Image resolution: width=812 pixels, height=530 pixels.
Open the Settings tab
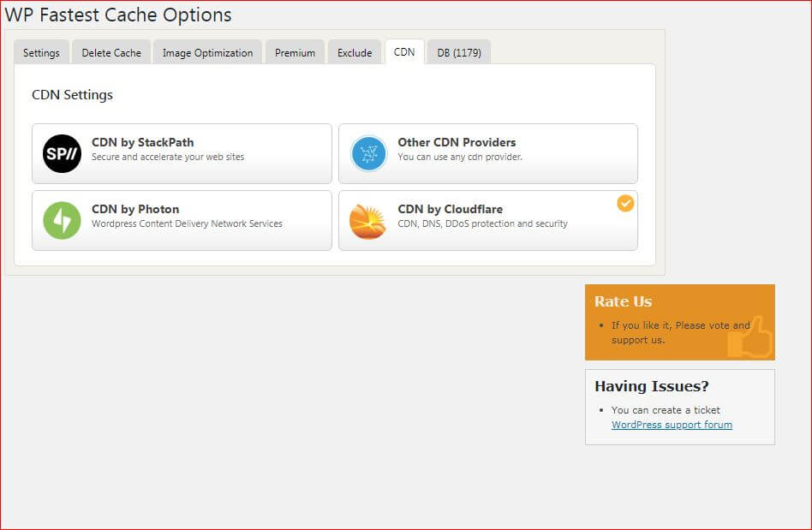point(41,53)
